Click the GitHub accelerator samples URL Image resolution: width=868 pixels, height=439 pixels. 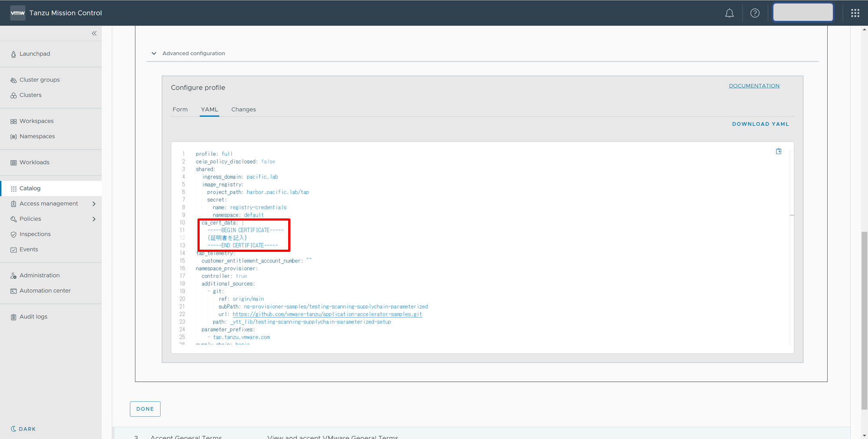click(327, 314)
